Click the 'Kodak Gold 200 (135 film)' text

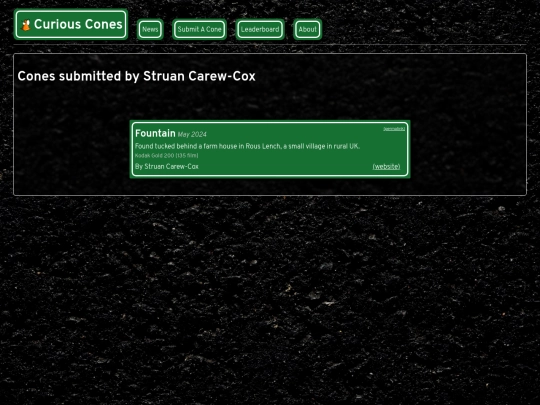coord(167,156)
